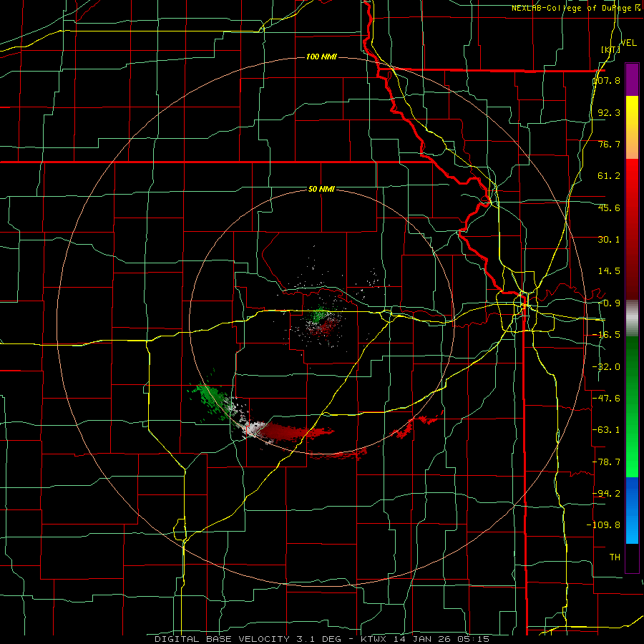Click the VEL legend title
This screenshot has width=644, height=644.
(x=629, y=43)
